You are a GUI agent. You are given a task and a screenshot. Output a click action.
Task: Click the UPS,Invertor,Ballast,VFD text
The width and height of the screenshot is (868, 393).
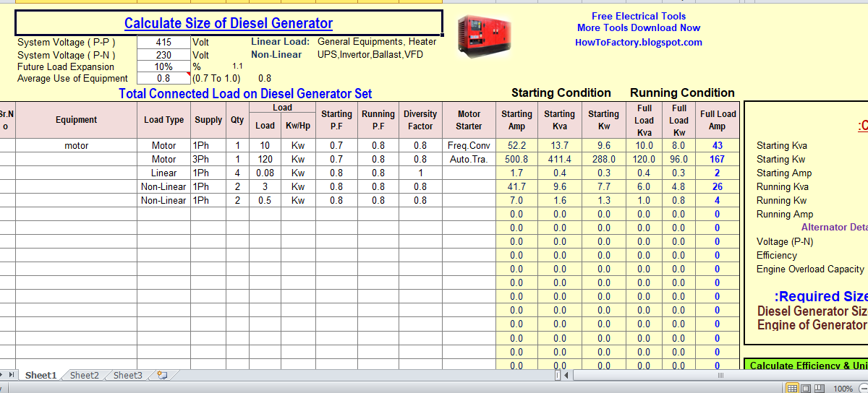pyautogui.click(x=370, y=54)
